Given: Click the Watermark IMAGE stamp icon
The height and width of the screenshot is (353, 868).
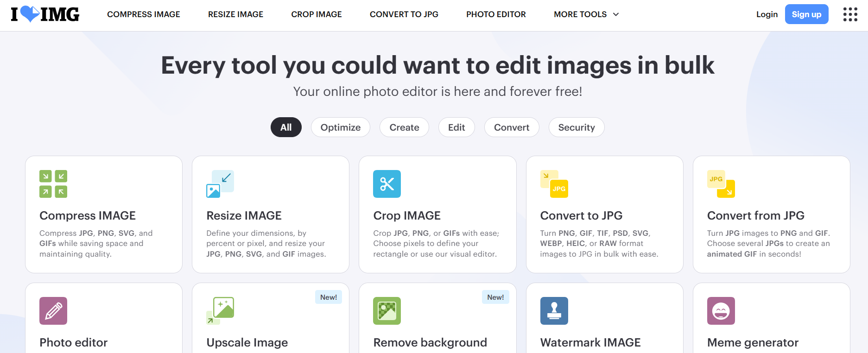Looking at the screenshot, I should [554, 311].
